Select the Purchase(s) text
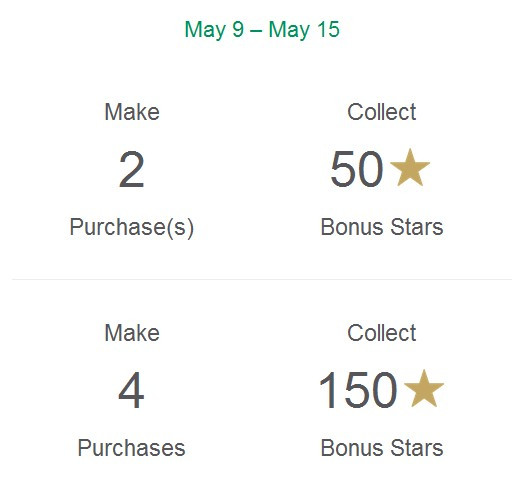 tap(132, 228)
